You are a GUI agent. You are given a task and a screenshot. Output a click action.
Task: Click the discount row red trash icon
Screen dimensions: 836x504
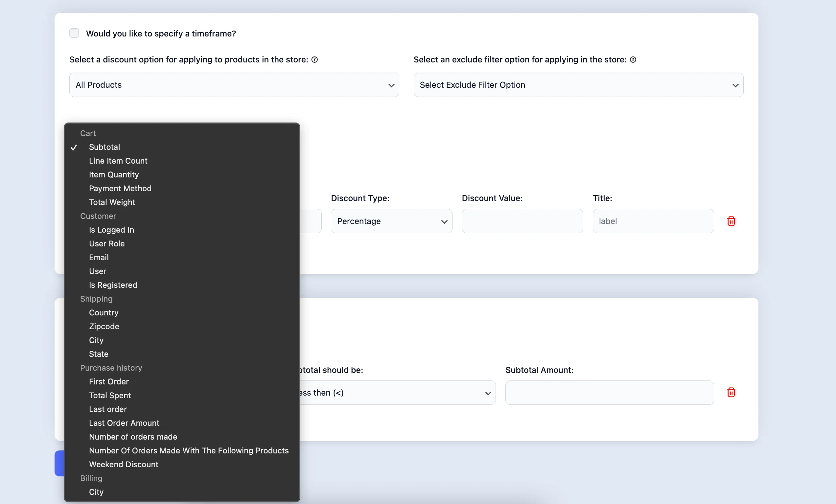(x=731, y=221)
